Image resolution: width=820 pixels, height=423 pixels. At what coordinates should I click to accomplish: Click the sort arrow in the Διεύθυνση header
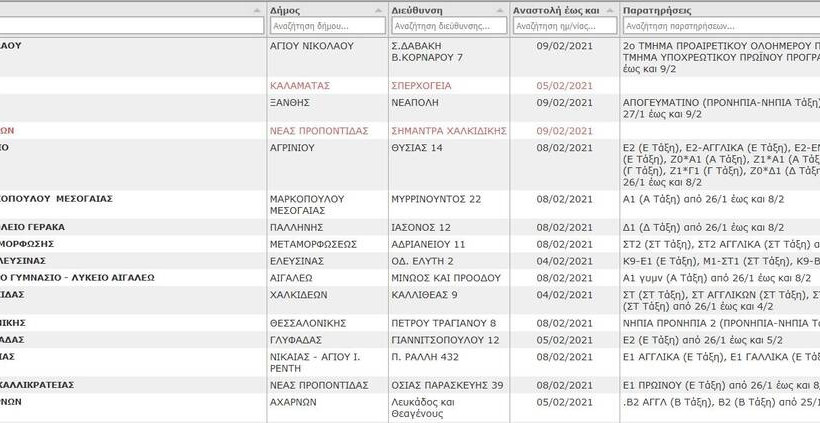[499, 10]
